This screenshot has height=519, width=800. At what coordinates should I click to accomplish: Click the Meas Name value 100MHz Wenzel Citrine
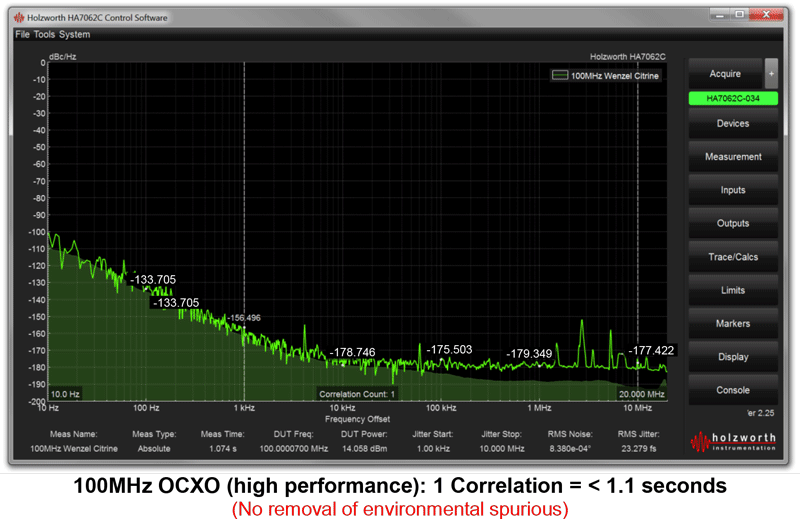pyautogui.click(x=74, y=449)
